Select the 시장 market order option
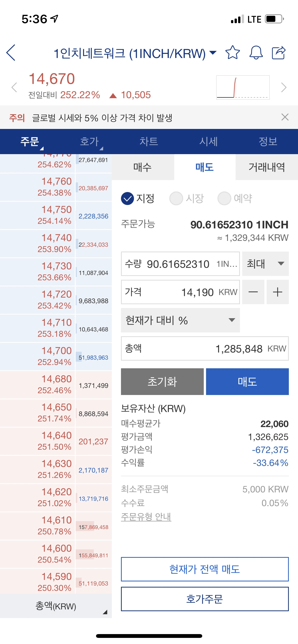 click(187, 198)
